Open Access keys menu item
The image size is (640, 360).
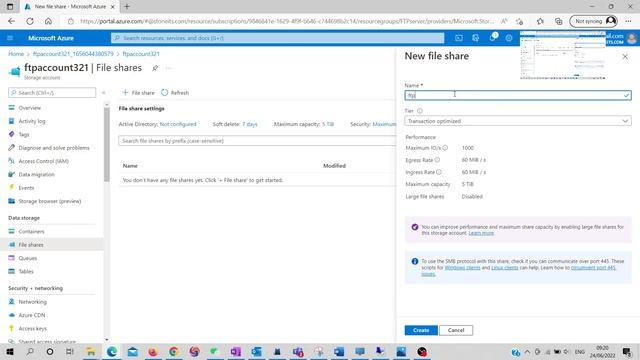tap(32, 329)
